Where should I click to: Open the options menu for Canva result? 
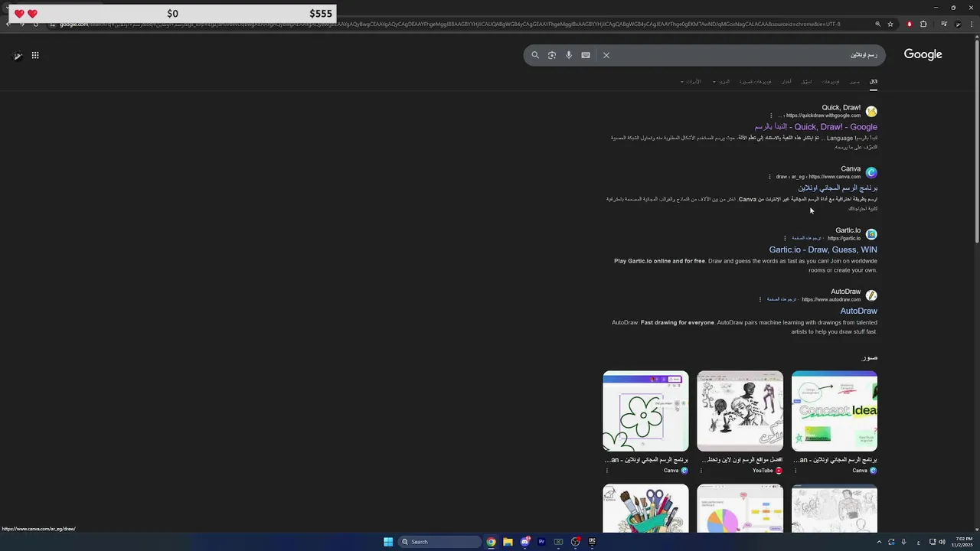coord(769,177)
